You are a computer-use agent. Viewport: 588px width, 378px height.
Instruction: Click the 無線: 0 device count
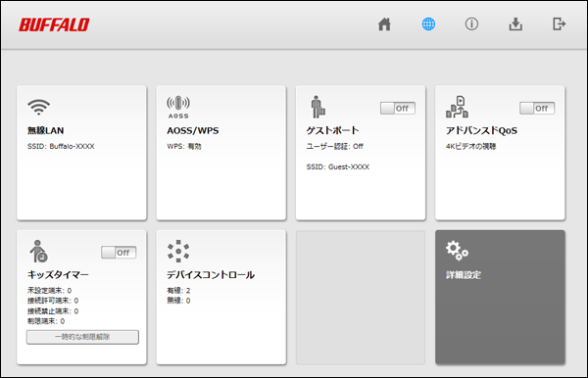178,301
